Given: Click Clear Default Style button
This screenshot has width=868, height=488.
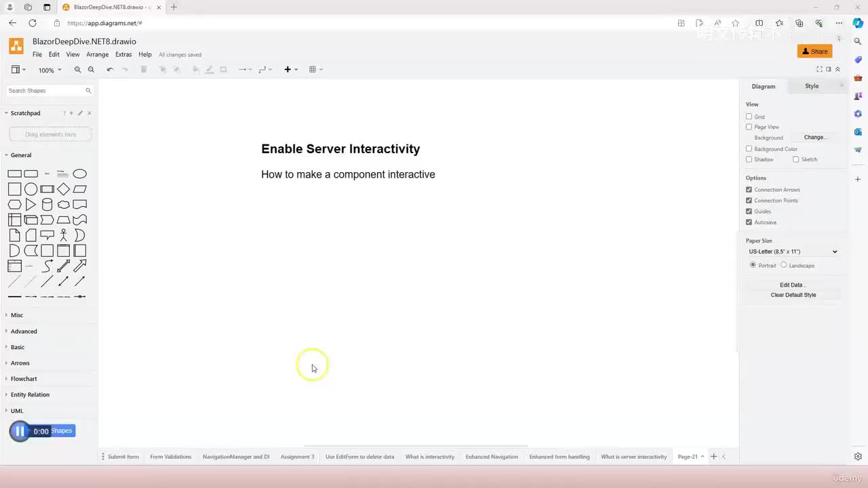Looking at the screenshot, I should (793, 295).
